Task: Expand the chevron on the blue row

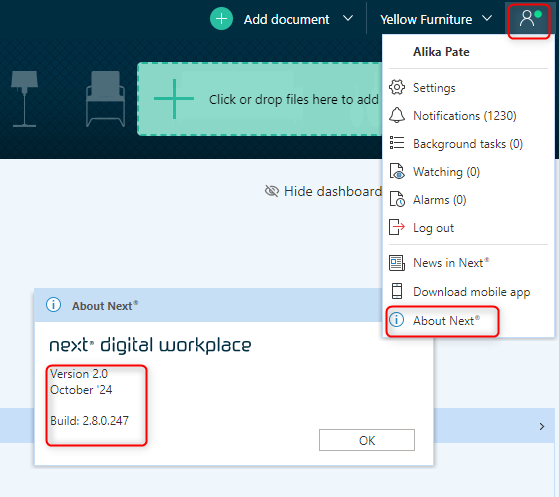Action: (x=542, y=426)
